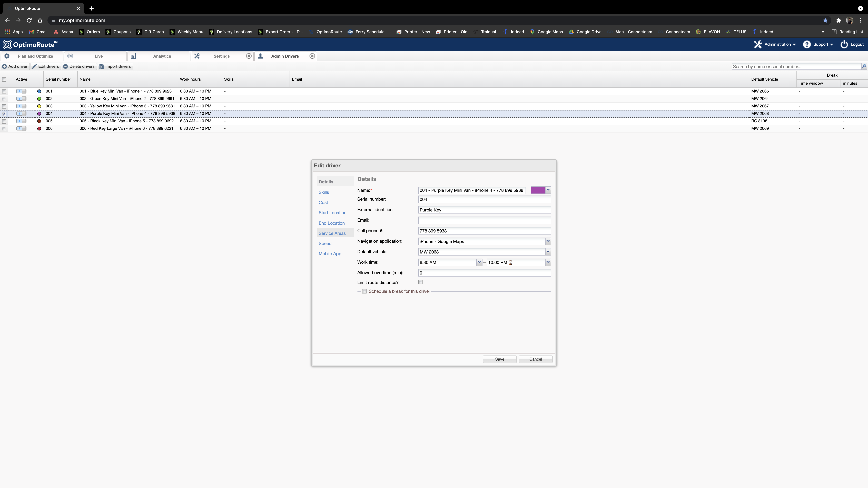Click the purple driver color swatch

coord(538,190)
